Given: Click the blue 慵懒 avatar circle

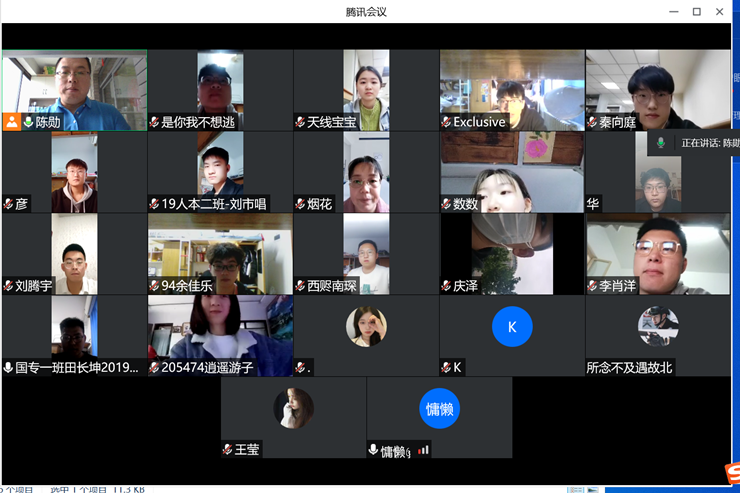Looking at the screenshot, I should click(439, 408).
